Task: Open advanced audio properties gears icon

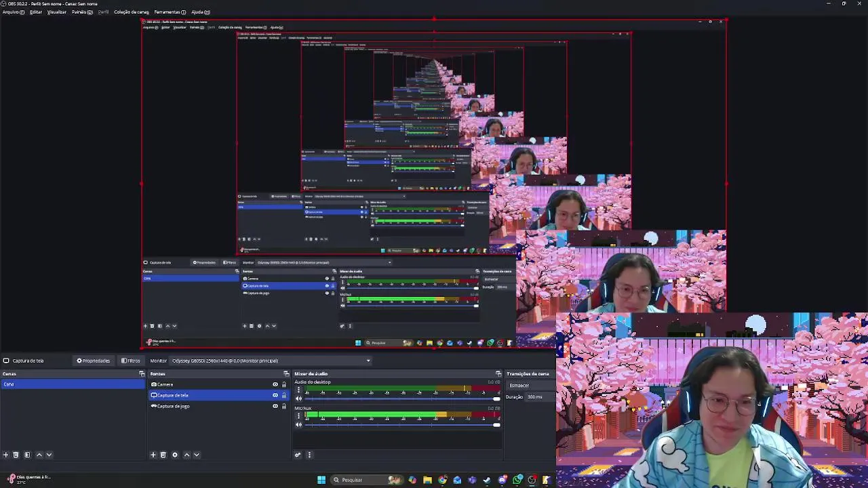Action: coord(298,455)
